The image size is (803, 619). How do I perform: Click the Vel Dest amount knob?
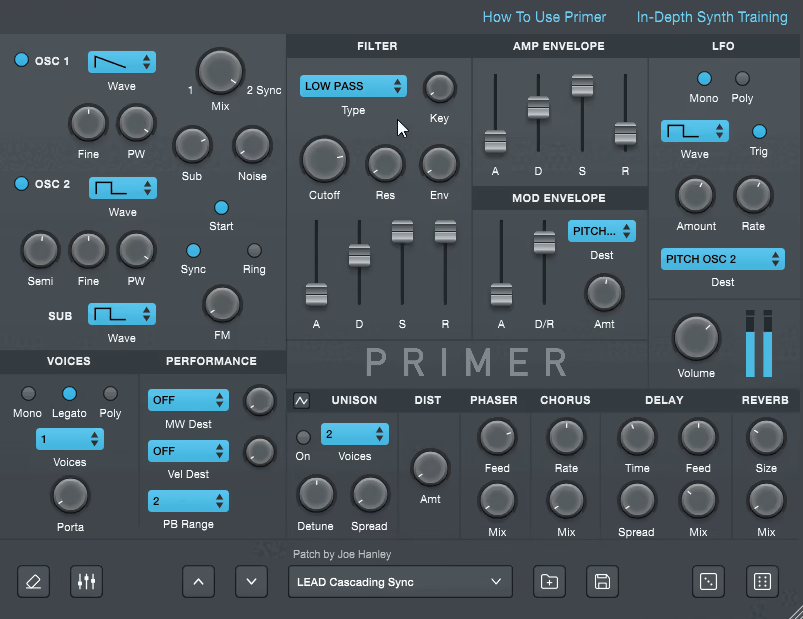[260, 451]
